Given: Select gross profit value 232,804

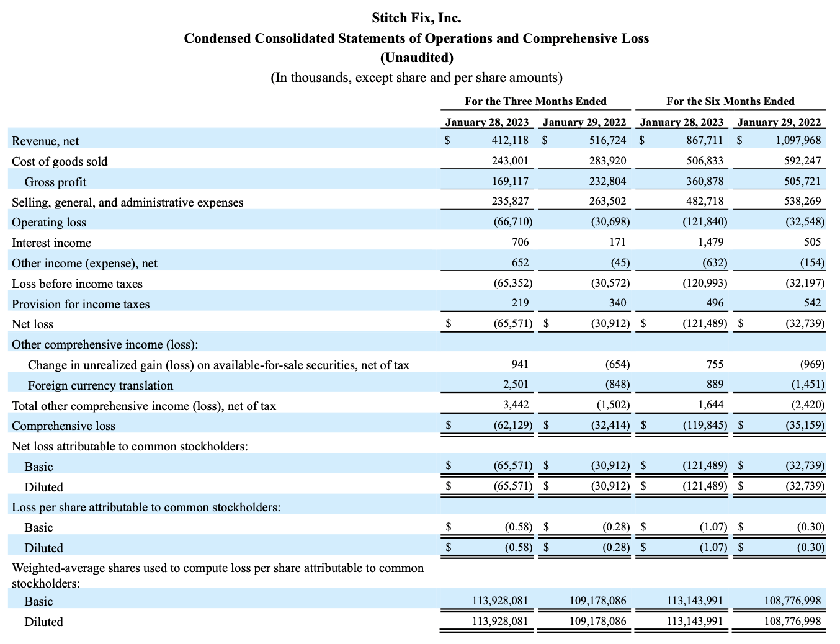Looking at the screenshot, I should click(x=607, y=181).
